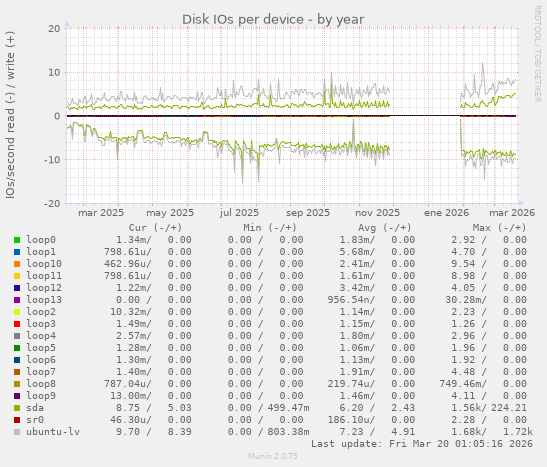Click the Munin 2.0.75 version text

273,456
